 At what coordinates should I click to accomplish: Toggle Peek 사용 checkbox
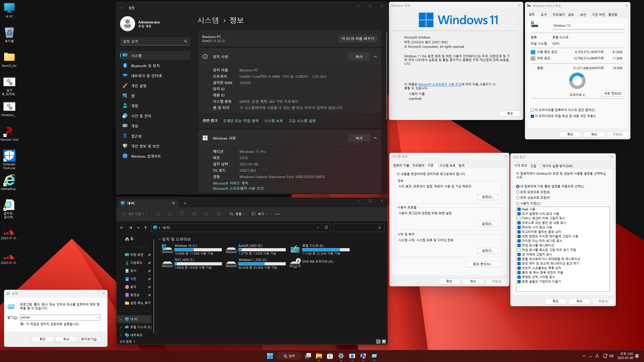pyautogui.click(x=519, y=209)
